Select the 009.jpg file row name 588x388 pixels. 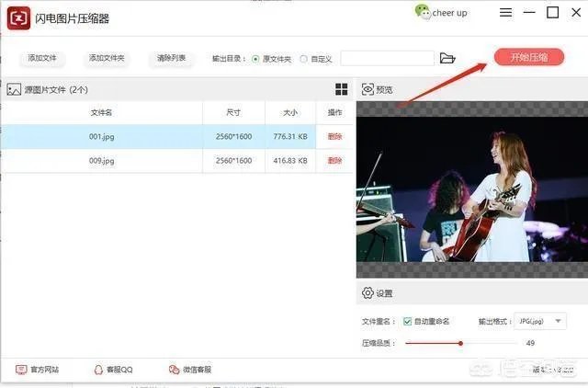click(102, 161)
